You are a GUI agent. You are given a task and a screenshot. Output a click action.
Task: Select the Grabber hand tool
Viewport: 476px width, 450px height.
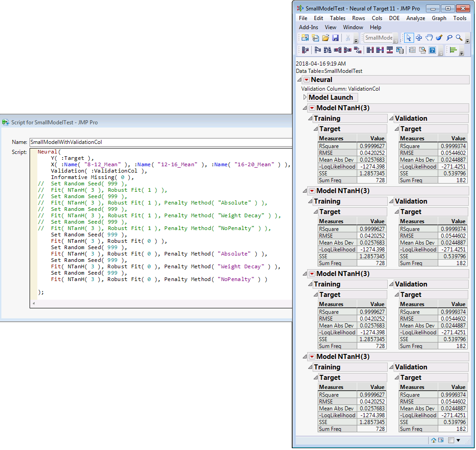pyautogui.click(x=429, y=38)
